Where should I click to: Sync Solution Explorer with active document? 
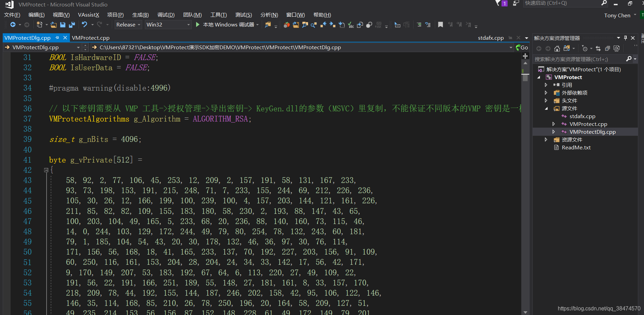pyautogui.click(x=598, y=49)
